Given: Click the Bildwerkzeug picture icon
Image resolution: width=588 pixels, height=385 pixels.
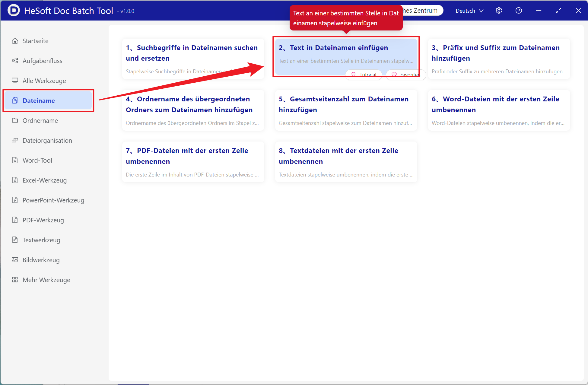Looking at the screenshot, I should (15, 260).
